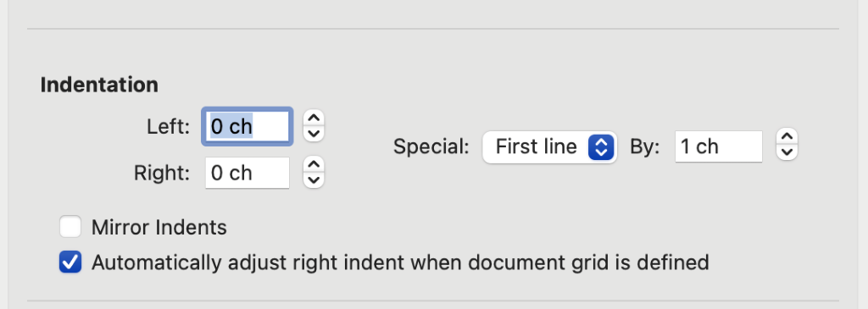
Task: Click the By: label
Action: (x=645, y=147)
